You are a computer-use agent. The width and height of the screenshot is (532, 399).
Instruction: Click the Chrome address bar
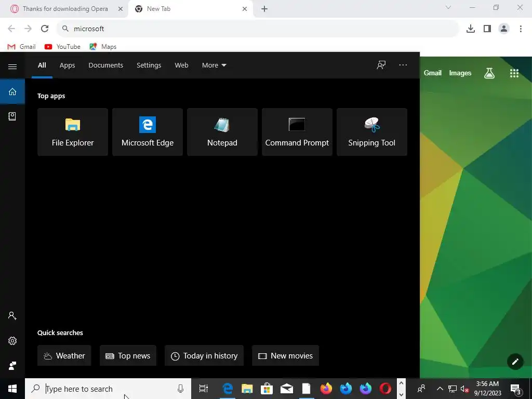pos(258,29)
